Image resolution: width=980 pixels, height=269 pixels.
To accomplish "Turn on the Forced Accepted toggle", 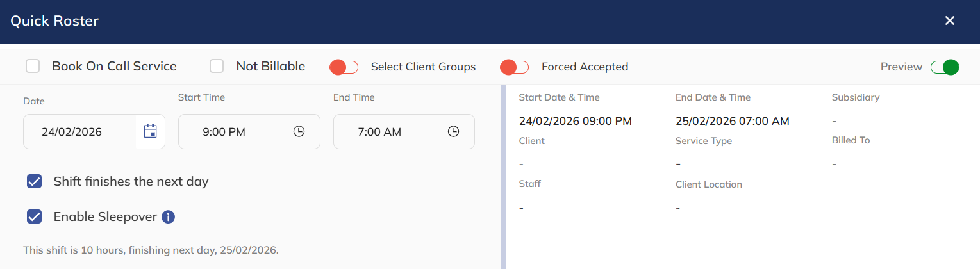I will [514, 67].
